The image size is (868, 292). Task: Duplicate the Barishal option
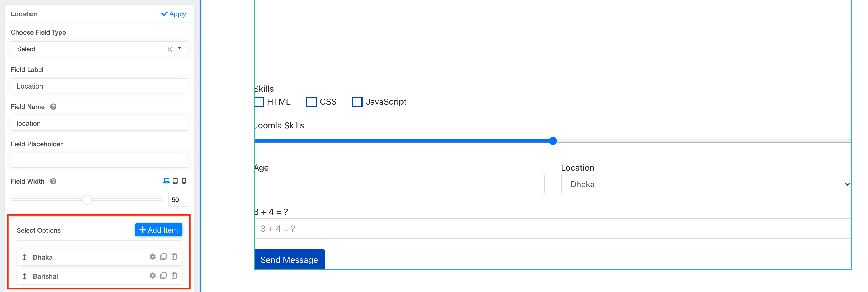(x=163, y=276)
